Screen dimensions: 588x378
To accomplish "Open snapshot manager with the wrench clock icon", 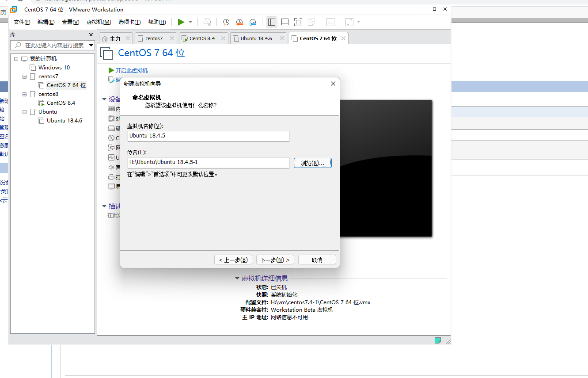I will pos(253,22).
